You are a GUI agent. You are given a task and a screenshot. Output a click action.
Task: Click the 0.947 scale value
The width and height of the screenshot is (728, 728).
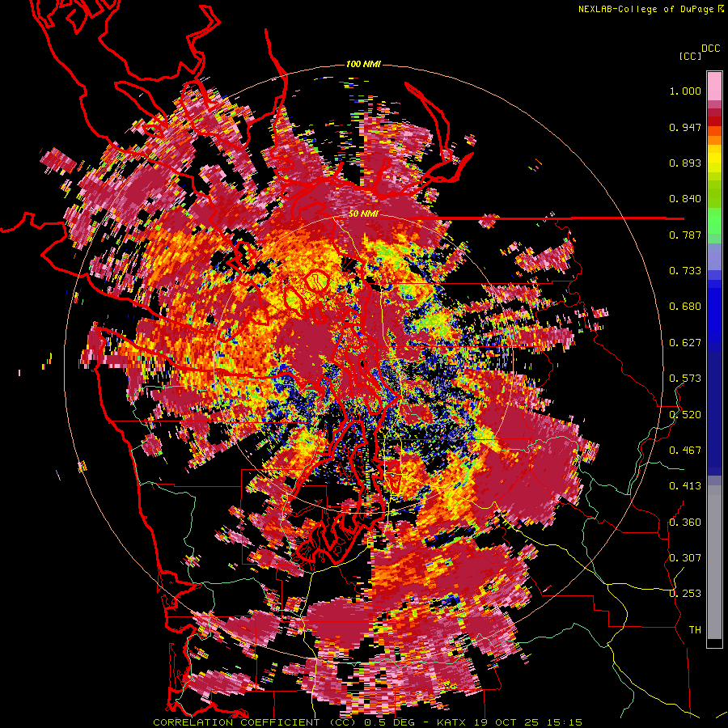[685, 127]
